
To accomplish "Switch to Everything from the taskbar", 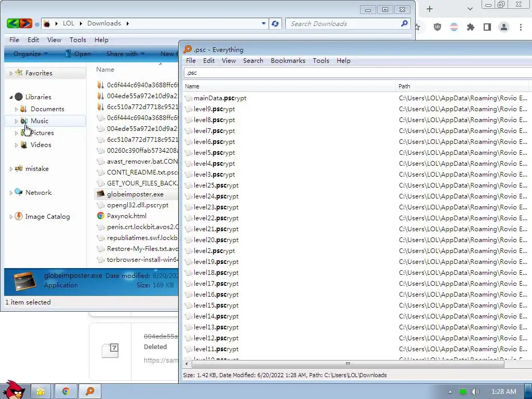I will (x=90, y=392).
